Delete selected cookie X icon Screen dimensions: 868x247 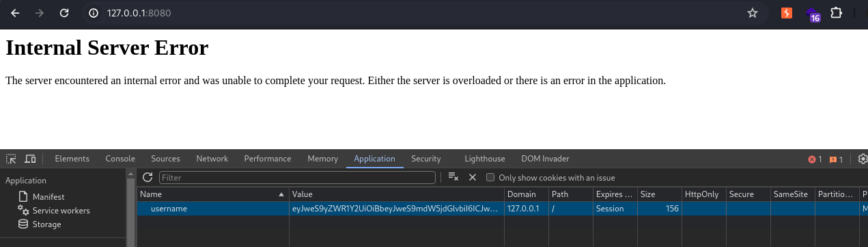[472, 177]
